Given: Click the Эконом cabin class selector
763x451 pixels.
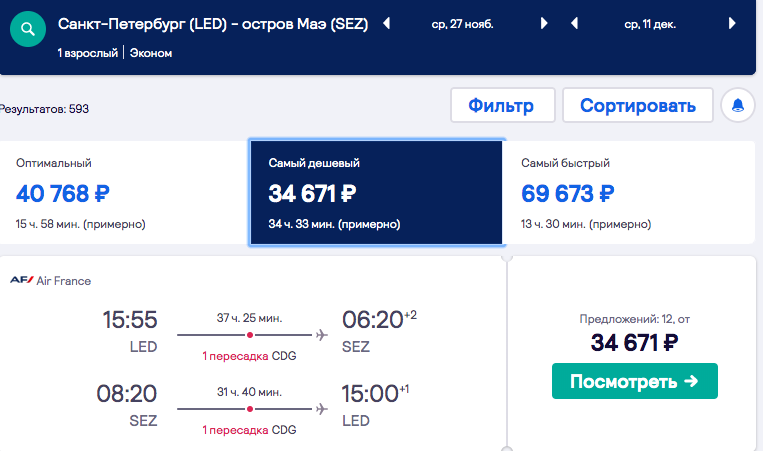Looking at the screenshot, I should tap(151, 53).
